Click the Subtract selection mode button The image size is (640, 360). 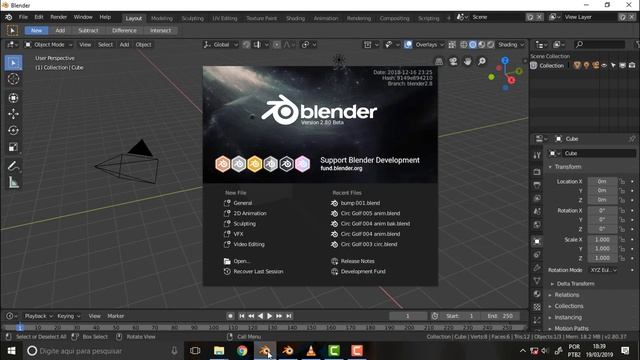88,31
